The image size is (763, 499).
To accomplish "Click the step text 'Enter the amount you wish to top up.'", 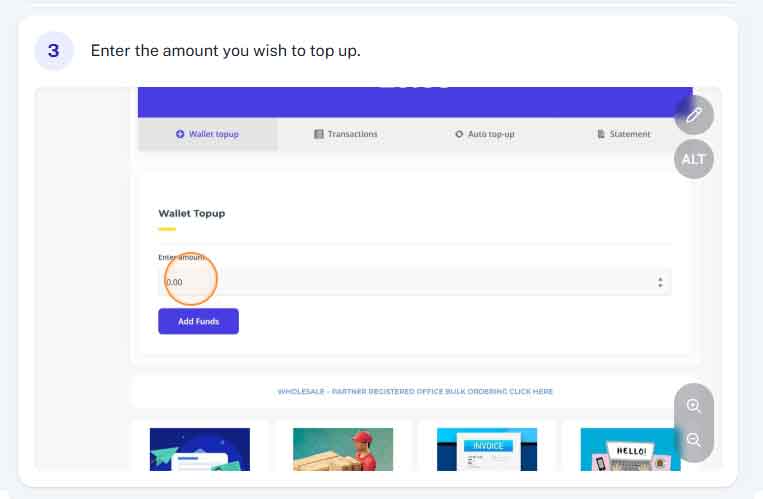I will click(x=226, y=51).
